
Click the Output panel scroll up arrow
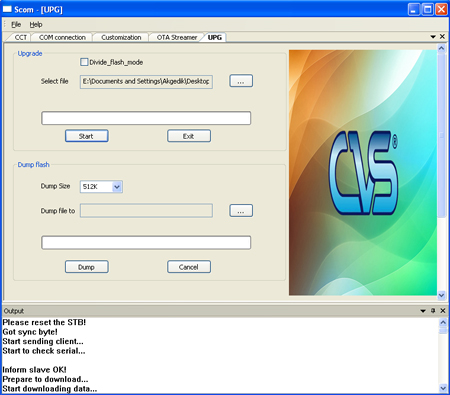(x=443, y=322)
